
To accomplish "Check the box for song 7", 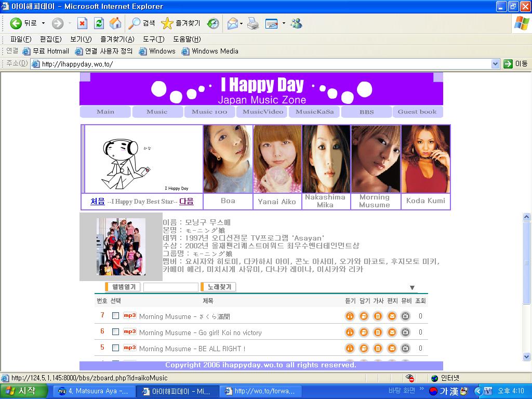I will pos(115,315).
